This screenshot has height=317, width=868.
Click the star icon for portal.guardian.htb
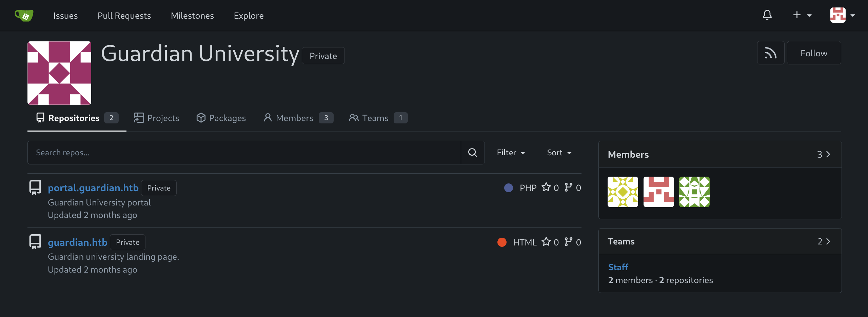[x=546, y=187]
